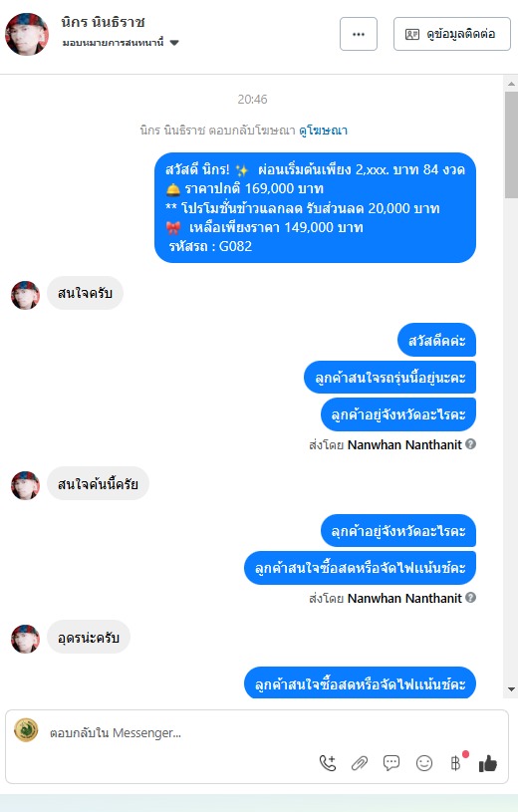The image size is (518, 812).
Task: Select the G082 promotion message bubble
Action: pyautogui.click(x=315, y=207)
